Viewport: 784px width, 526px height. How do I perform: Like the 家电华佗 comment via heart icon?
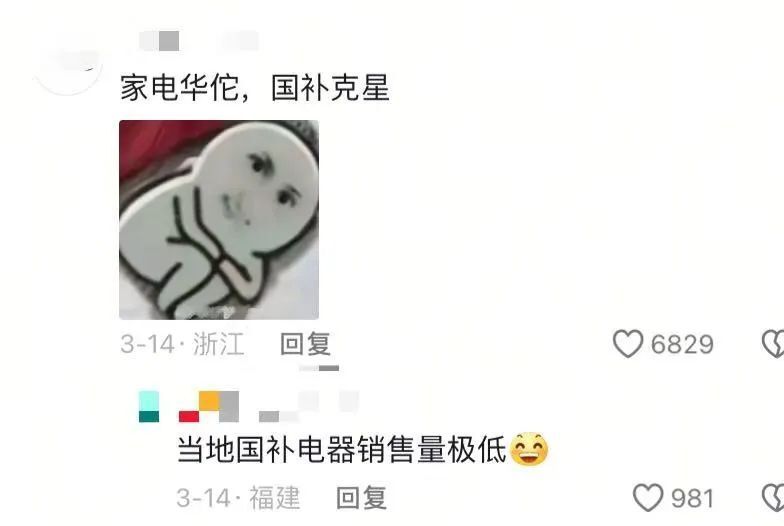(628, 344)
